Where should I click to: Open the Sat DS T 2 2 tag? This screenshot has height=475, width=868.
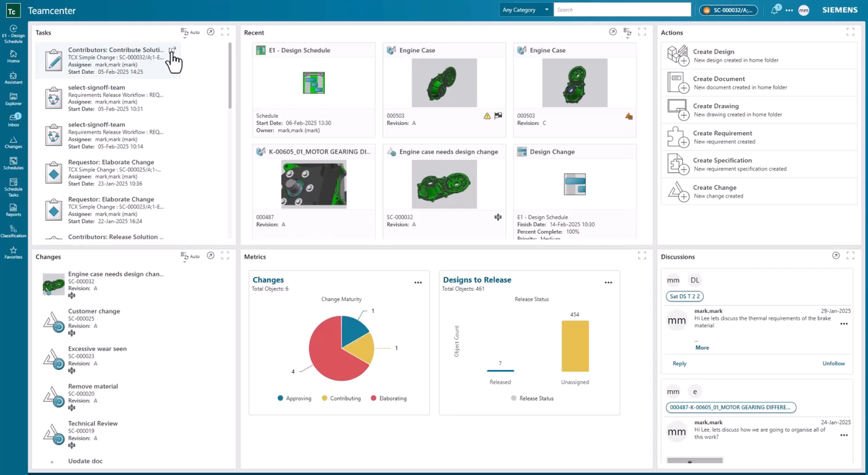pyautogui.click(x=685, y=296)
